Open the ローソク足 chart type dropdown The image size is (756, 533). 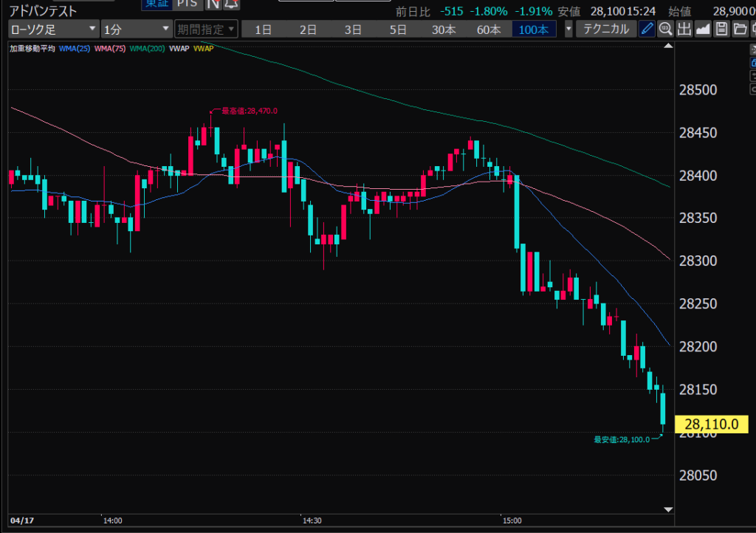(x=53, y=30)
